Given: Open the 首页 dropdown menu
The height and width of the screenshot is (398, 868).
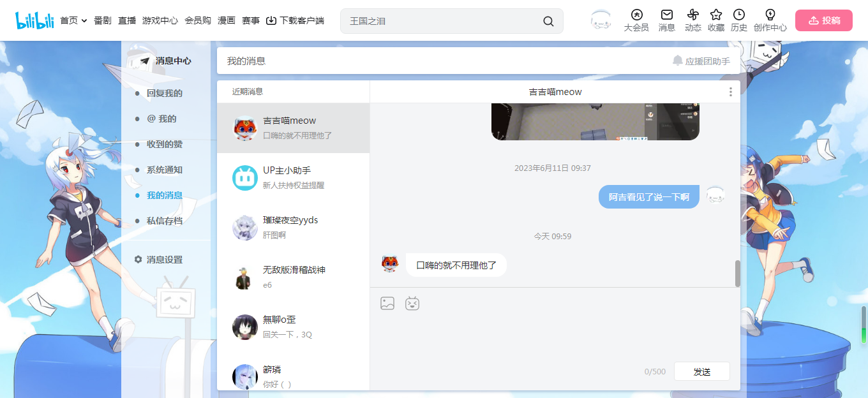Looking at the screenshot, I should tap(73, 20).
